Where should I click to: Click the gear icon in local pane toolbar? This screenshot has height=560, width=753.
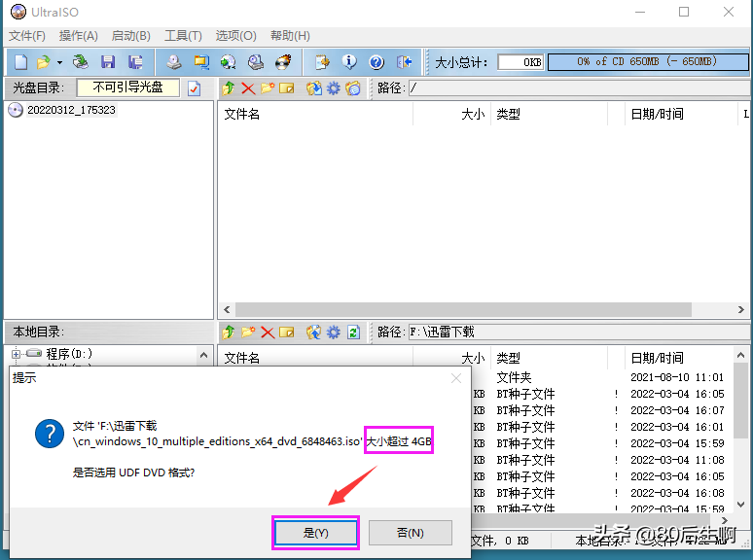334,332
